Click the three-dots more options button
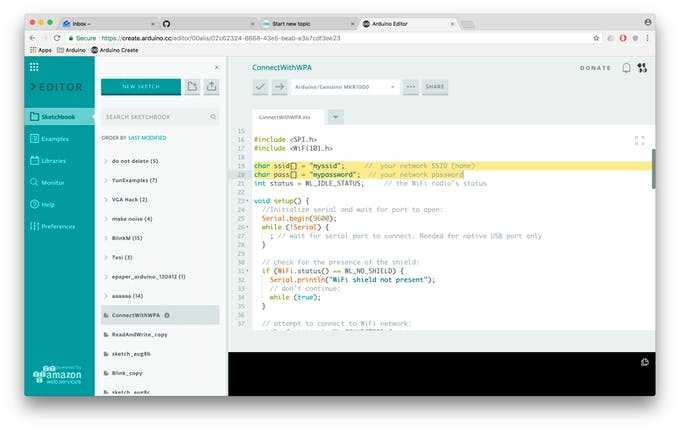Viewport: 680px width, 431px height. (x=410, y=87)
